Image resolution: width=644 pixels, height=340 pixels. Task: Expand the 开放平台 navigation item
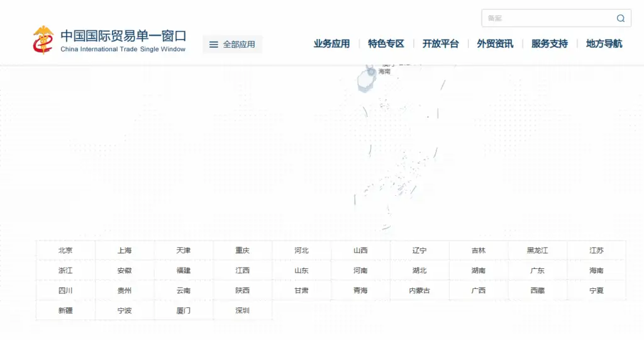(440, 43)
